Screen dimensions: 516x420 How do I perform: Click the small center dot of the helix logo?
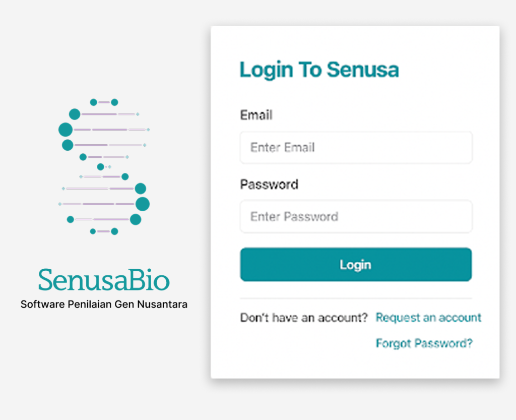[x=100, y=167]
